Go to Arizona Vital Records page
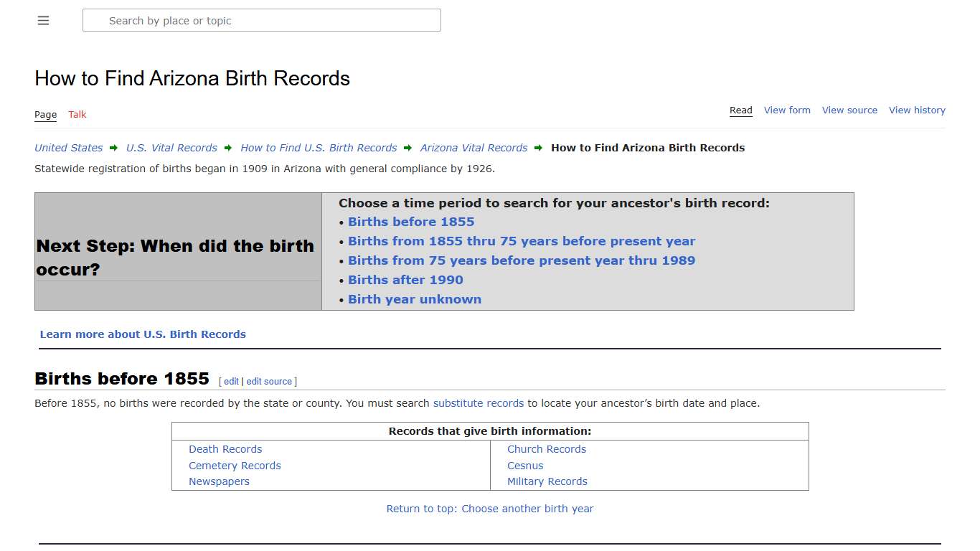Viewport: 980px width, 551px height. 473,148
